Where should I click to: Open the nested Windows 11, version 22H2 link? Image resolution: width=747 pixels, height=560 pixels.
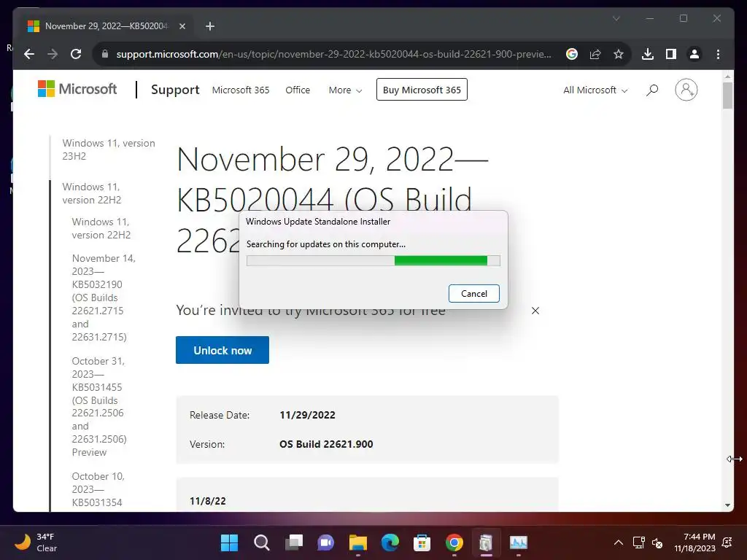point(101,228)
